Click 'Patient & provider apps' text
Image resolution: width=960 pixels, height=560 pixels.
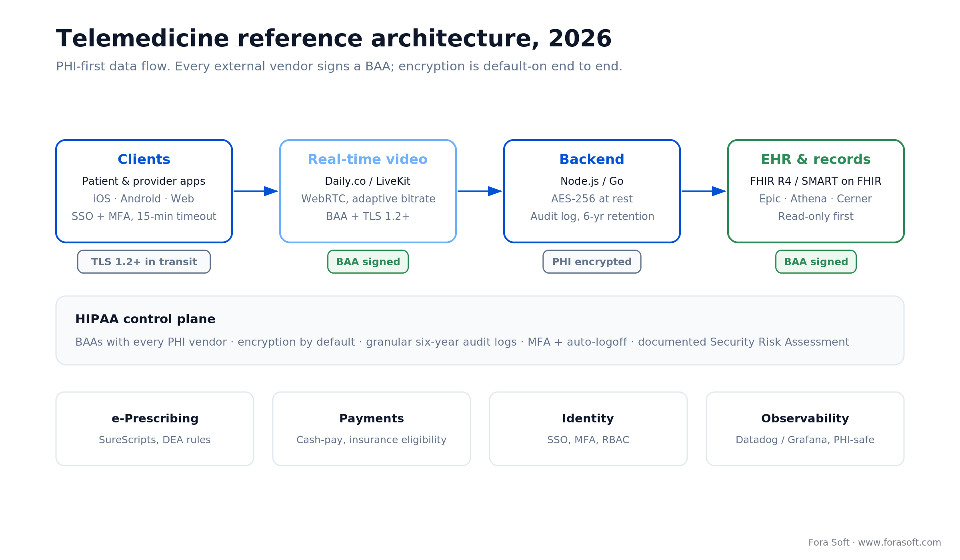point(144,181)
